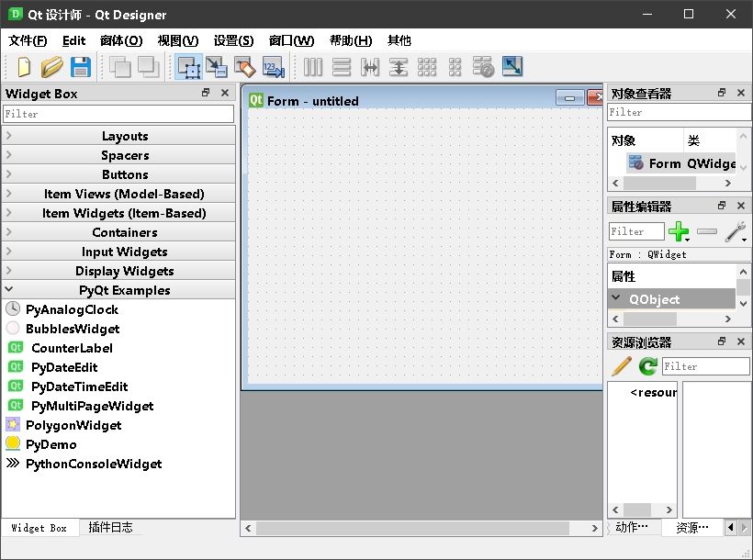Image resolution: width=753 pixels, height=560 pixels.
Task: Expand Item Widgets (Item-Based) category
Action: coord(118,213)
